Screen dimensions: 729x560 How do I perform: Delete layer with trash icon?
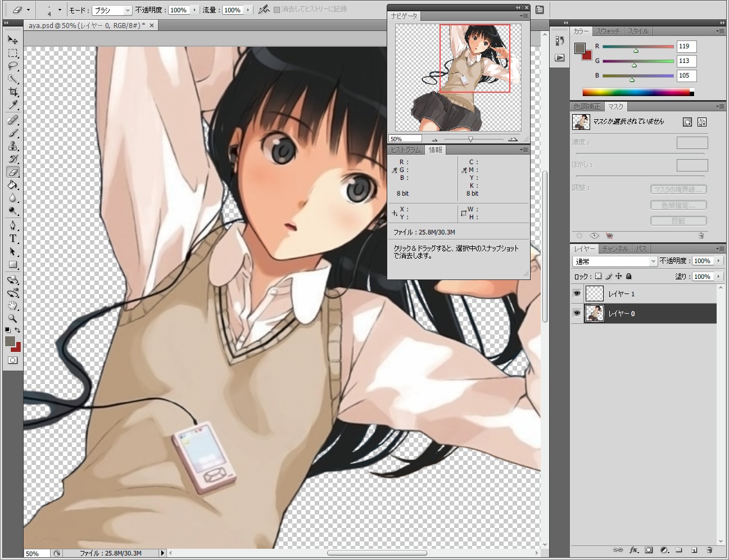(x=709, y=550)
